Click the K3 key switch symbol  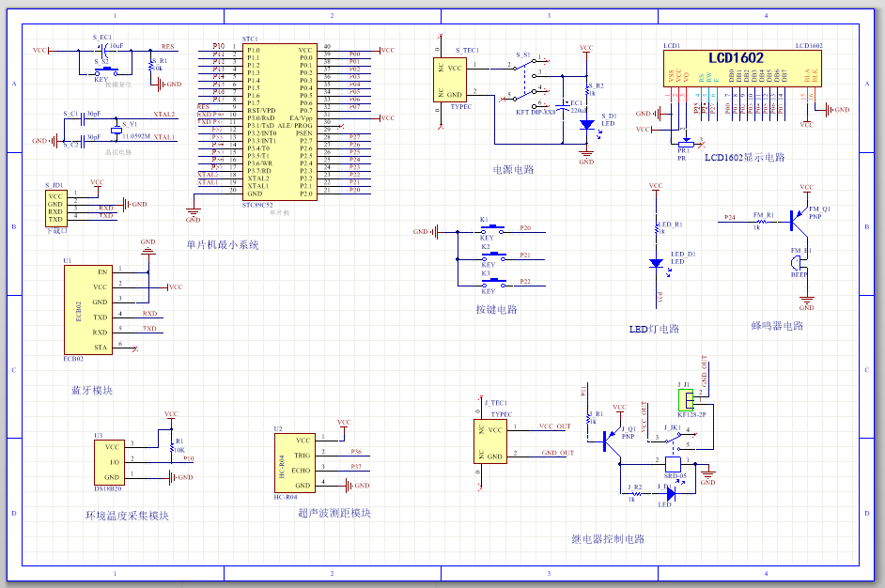click(489, 283)
